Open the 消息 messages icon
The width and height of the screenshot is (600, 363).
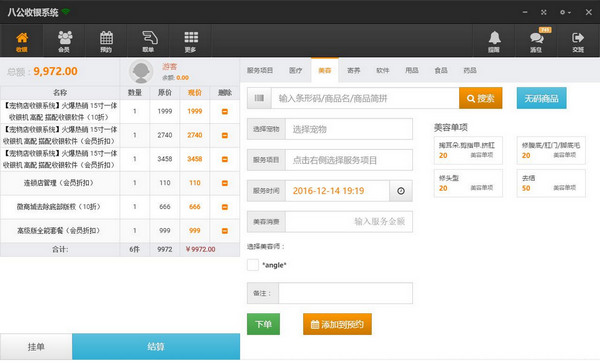[536, 41]
